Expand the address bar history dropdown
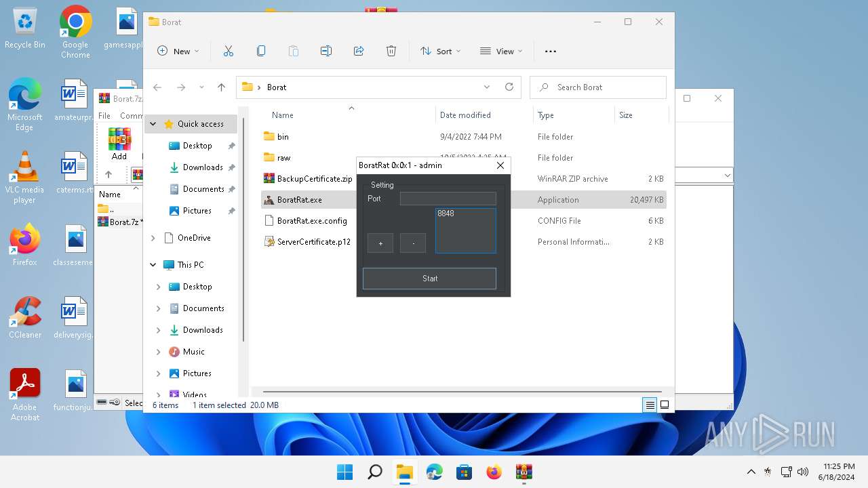Image resolution: width=868 pixels, height=488 pixels. 486,87
